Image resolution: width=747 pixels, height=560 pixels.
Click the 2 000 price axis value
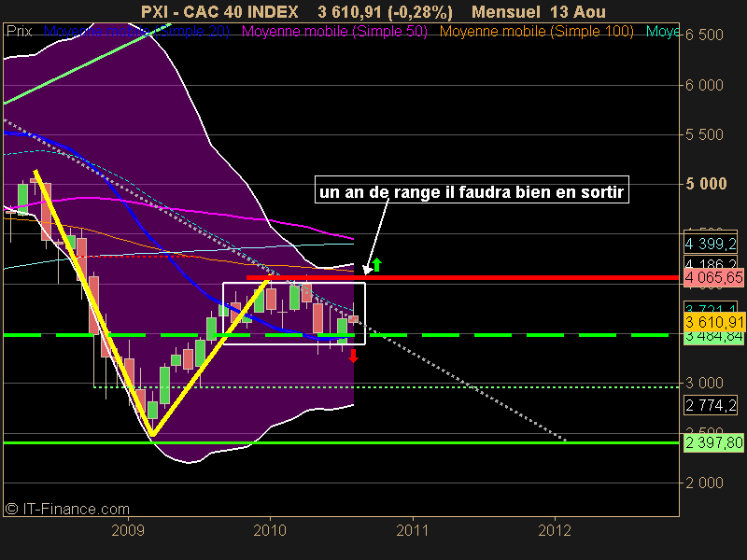pos(704,483)
